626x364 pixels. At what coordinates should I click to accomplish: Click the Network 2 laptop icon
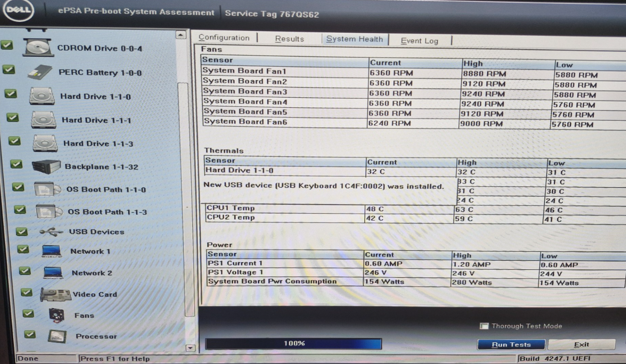click(x=53, y=272)
